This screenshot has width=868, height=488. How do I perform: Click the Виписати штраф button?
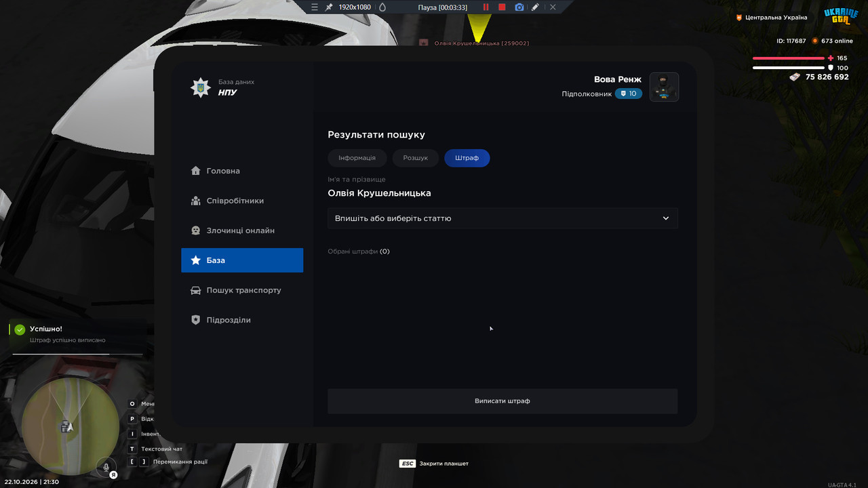(x=502, y=401)
